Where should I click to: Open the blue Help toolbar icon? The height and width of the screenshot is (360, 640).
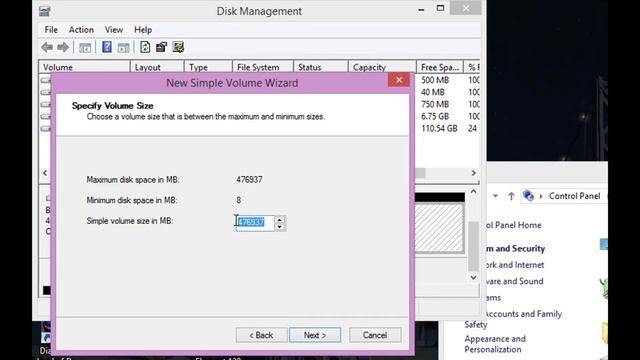click(107, 47)
